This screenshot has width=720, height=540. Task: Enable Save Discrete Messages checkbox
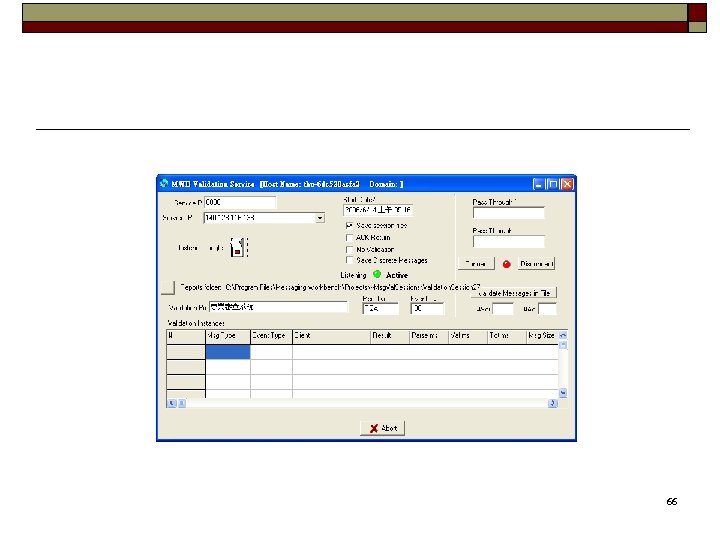pyautogui.click(x=349, y=260)
